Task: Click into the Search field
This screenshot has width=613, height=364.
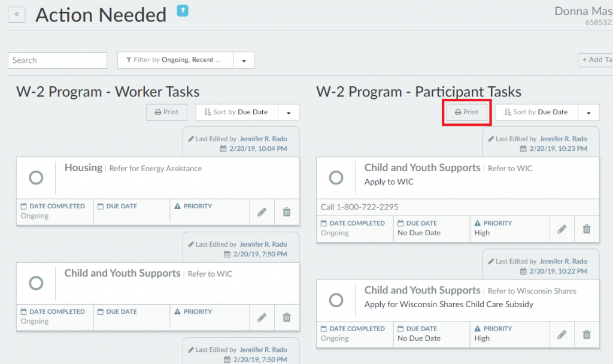Action: tap(57, 60)
